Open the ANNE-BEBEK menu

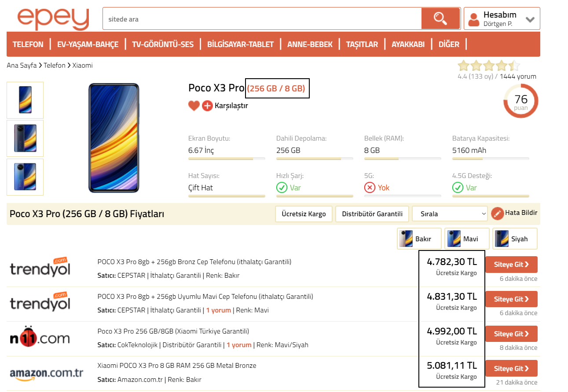click(310, 44)
